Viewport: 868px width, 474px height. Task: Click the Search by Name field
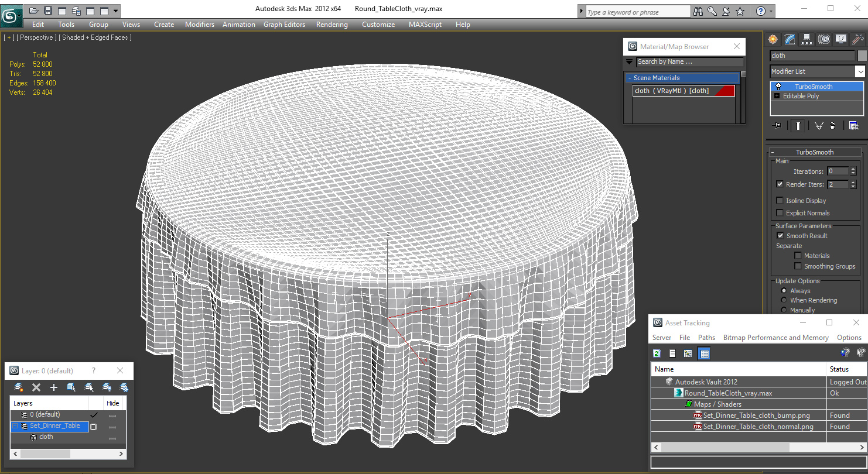click(x=690, y=61)
